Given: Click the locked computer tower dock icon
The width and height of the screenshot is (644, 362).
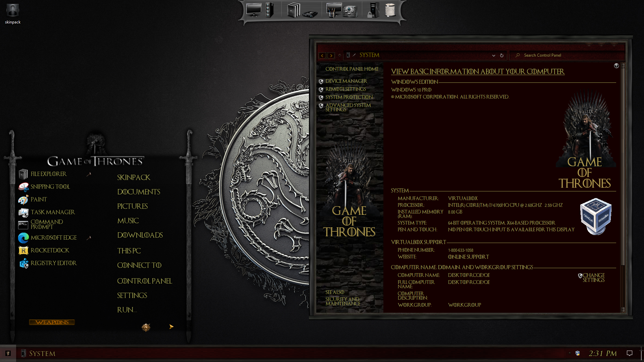Looking at the screenshot, I should coord(373,10).
